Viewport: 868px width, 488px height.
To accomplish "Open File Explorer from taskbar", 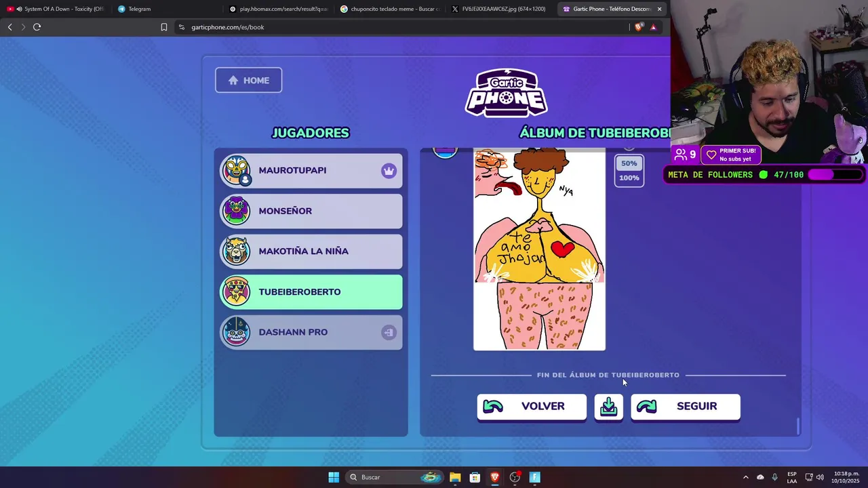I will pyautogui.click(x=455, y=477).
